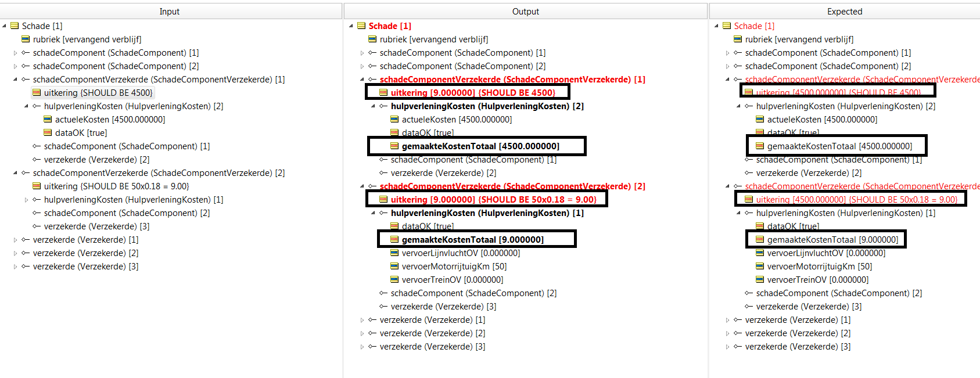This screenshot has width=980, height=378.
Task: Expand verzekerde (Verzekerde) [3] in Expected panel
Action: (727, 347)
